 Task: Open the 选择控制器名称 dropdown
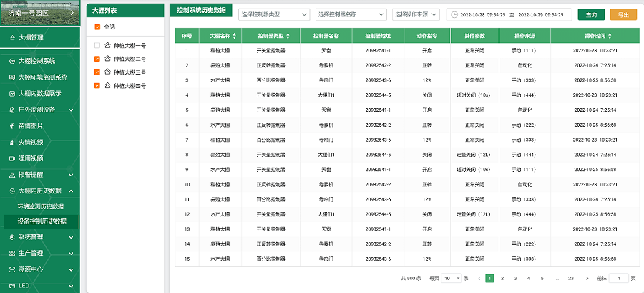point(351,14)
